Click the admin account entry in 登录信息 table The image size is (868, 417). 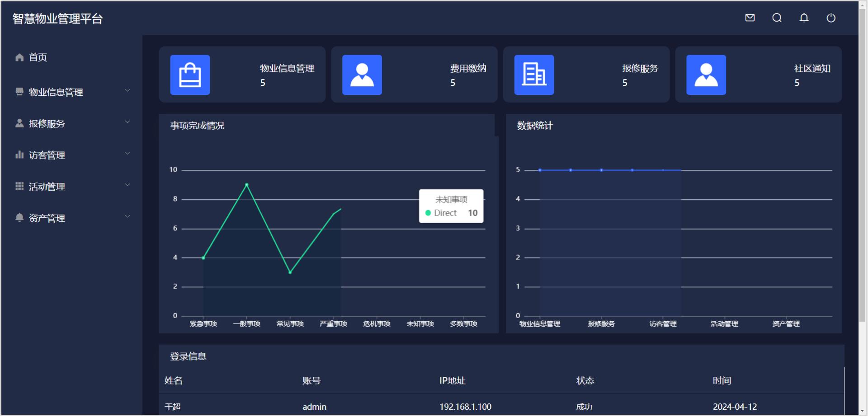tap(314, 406)
